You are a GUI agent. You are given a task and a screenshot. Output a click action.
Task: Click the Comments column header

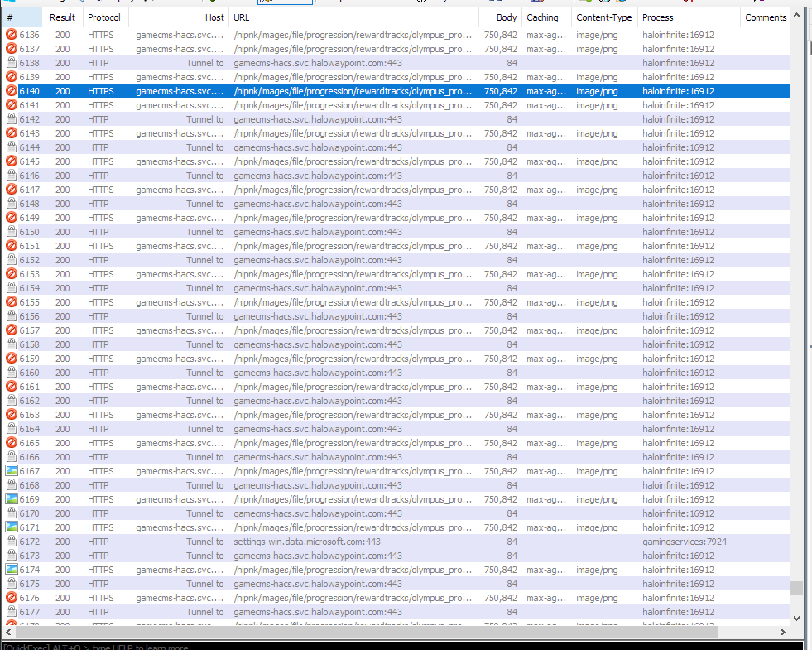765,17
